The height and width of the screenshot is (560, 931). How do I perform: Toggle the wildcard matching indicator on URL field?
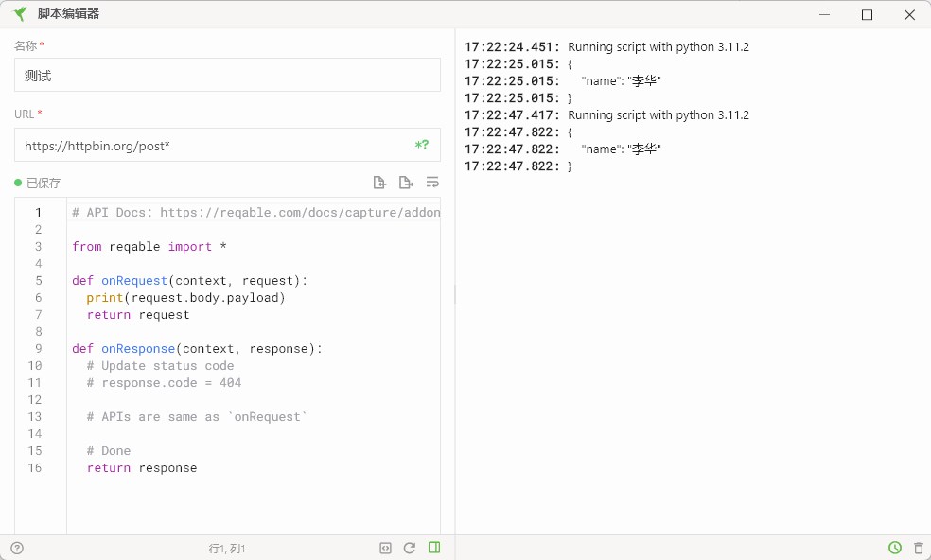point(420,145)
